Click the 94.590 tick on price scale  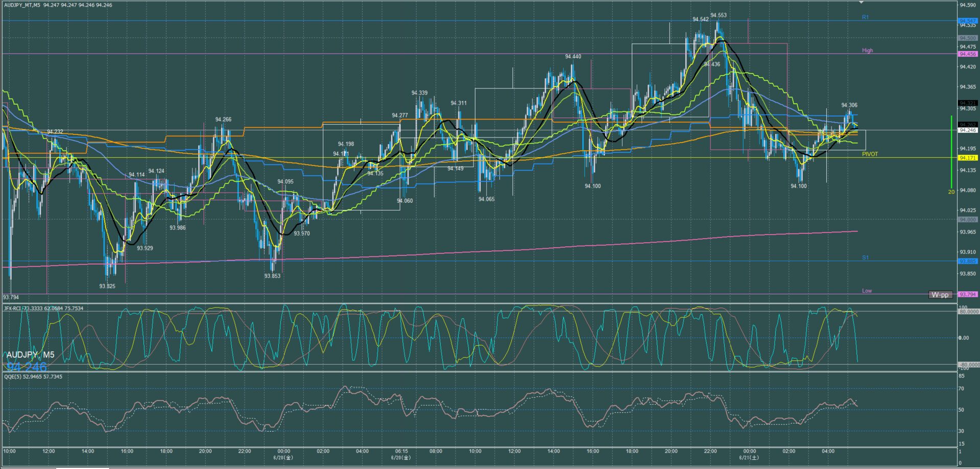968,5
